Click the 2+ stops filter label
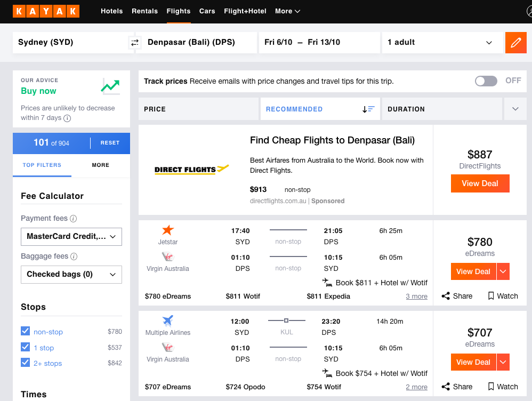The image size is (532, 401). point(48,364)
